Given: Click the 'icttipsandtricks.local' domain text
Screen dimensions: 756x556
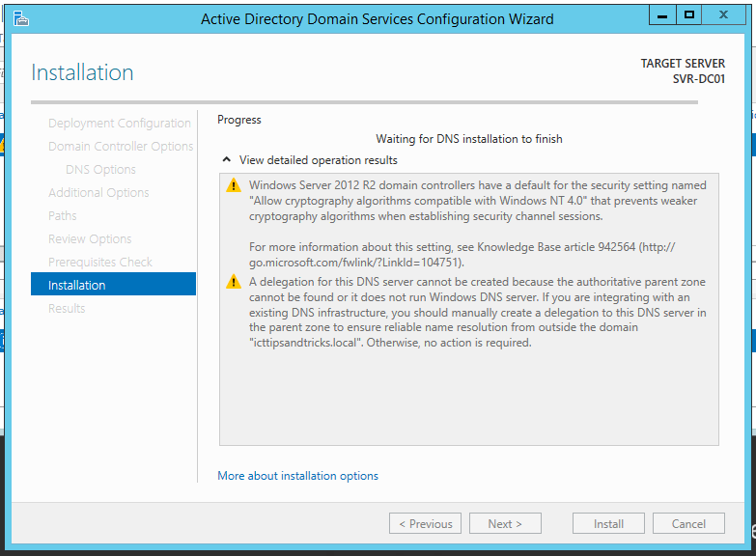Looking at the screenshot, I should tap(305, 343).
